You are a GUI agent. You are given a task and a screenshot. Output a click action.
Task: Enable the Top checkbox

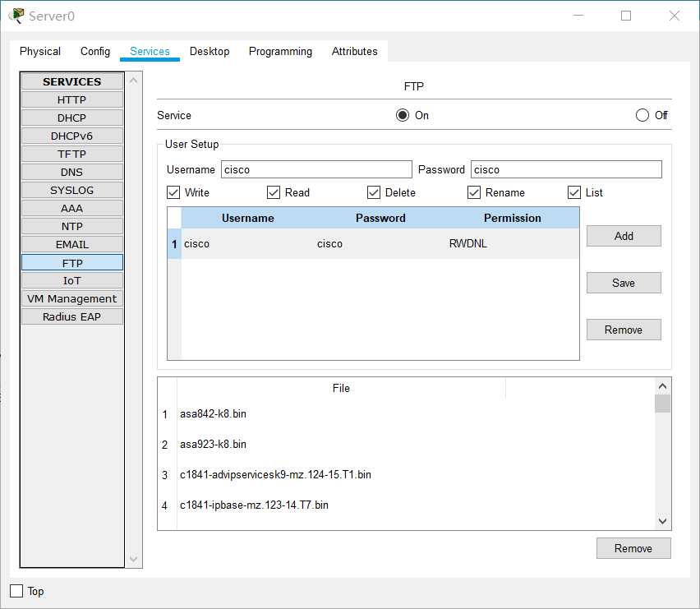click(x=16, y=591)
